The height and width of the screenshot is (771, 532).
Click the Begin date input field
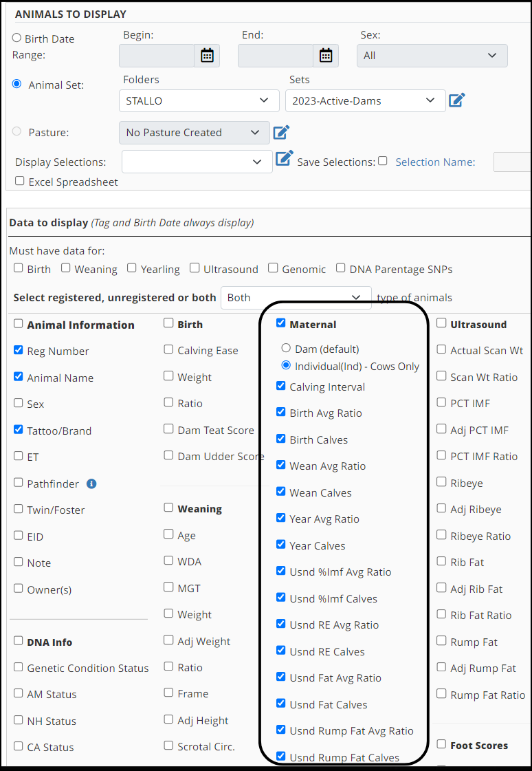[157, 56]
